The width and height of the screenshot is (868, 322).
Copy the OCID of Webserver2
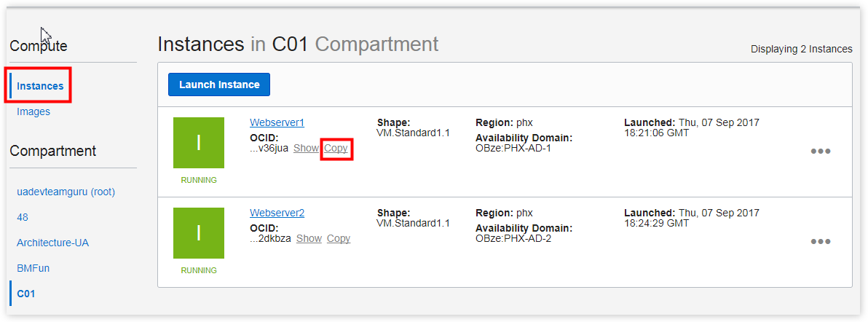click(x=339, y=238)
